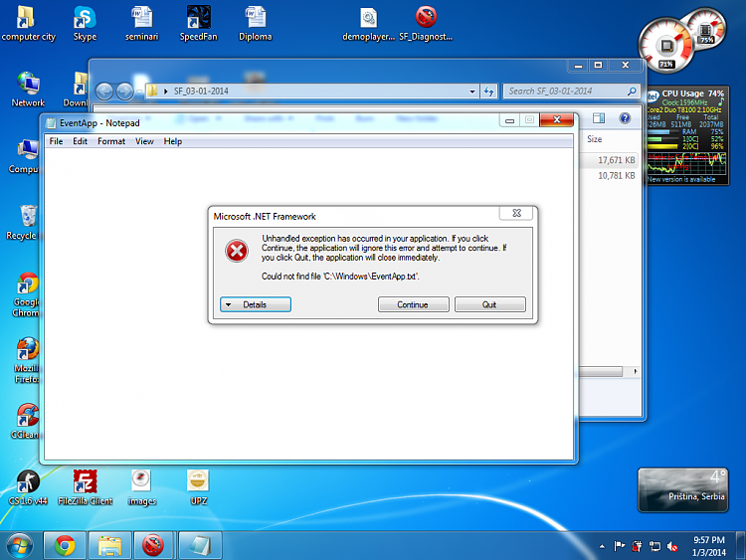Click Explorer forward navigation arrow
This screenshot has height=560, width=746.
click(124, 92)
